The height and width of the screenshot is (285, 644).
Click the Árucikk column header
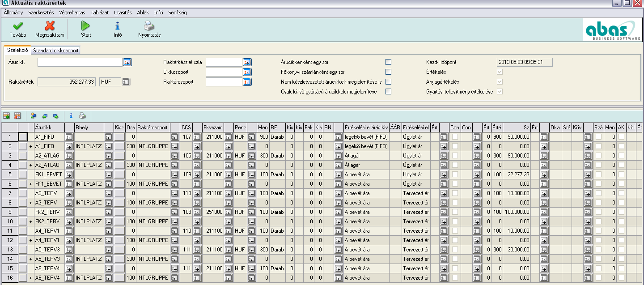click(x=49, y=128)
